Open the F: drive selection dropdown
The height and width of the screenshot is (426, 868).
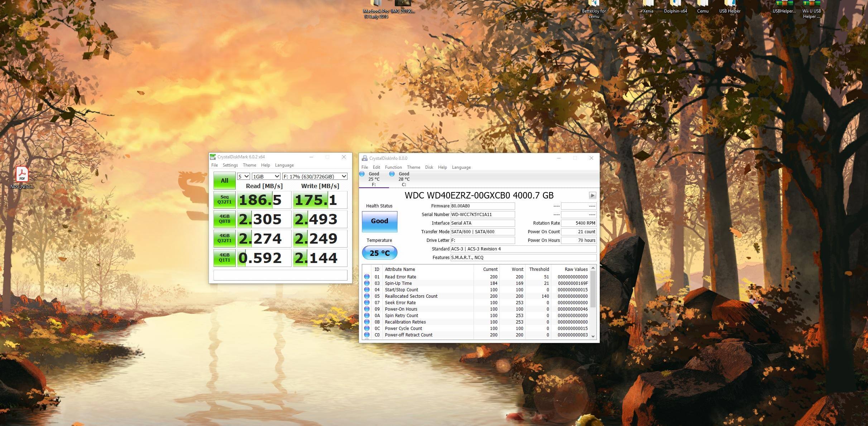tap(315, 176)
